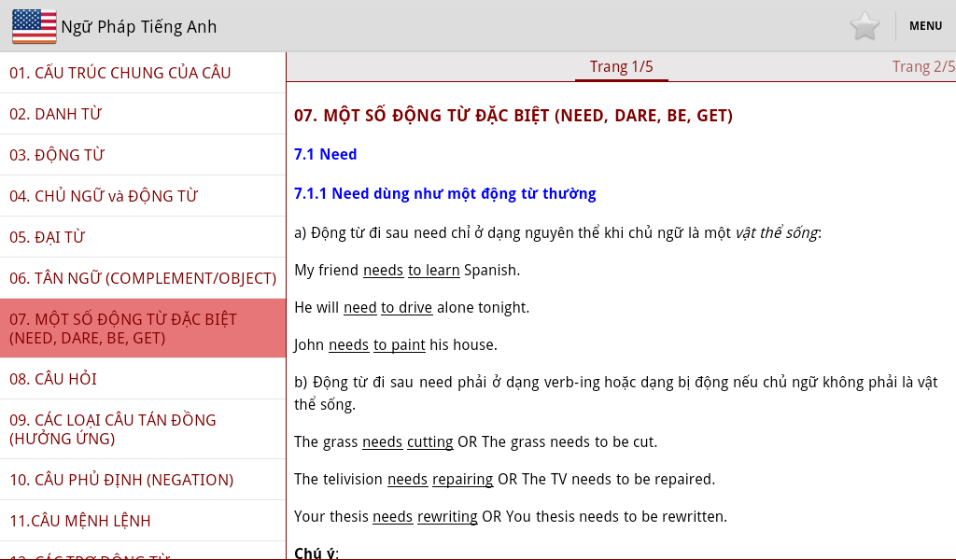Open the MENU button
Viewport: 956px width, 560px height.
925,26
